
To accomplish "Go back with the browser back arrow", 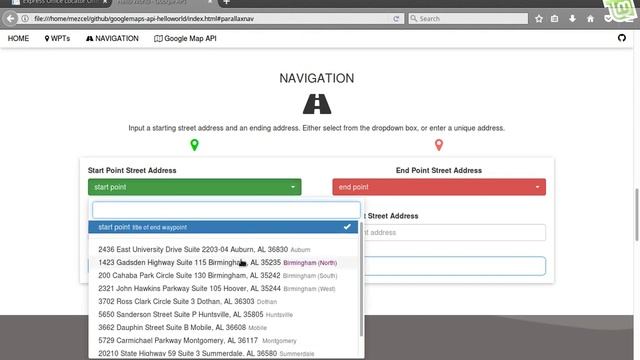I will pos(10,18).
